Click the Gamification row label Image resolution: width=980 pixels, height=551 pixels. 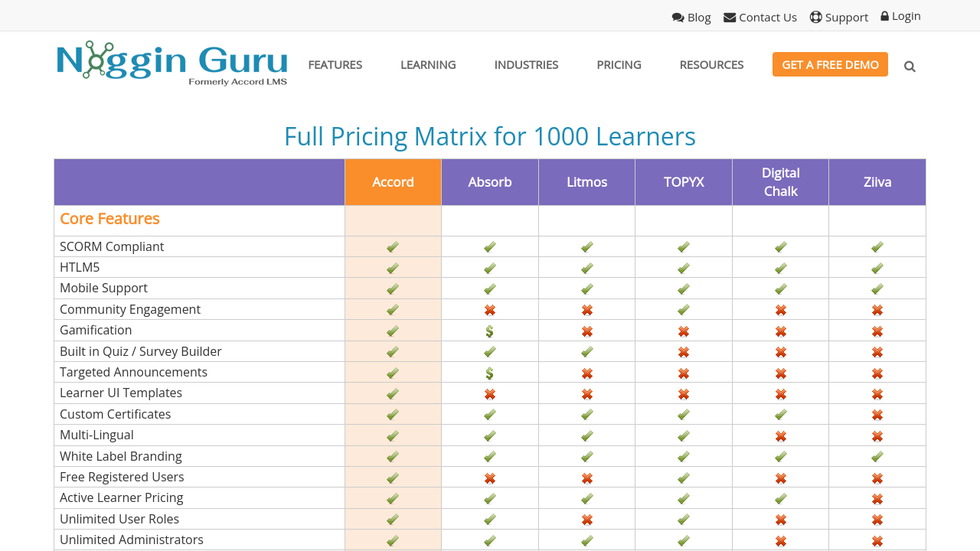point(96,330)
